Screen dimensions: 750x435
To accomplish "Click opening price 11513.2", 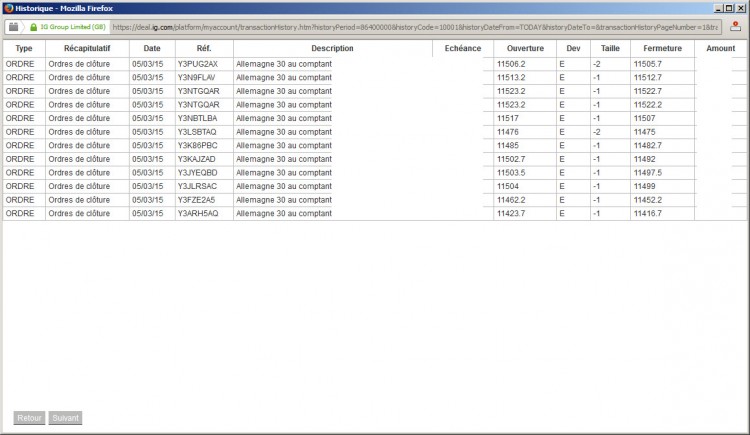I will 511,78.
